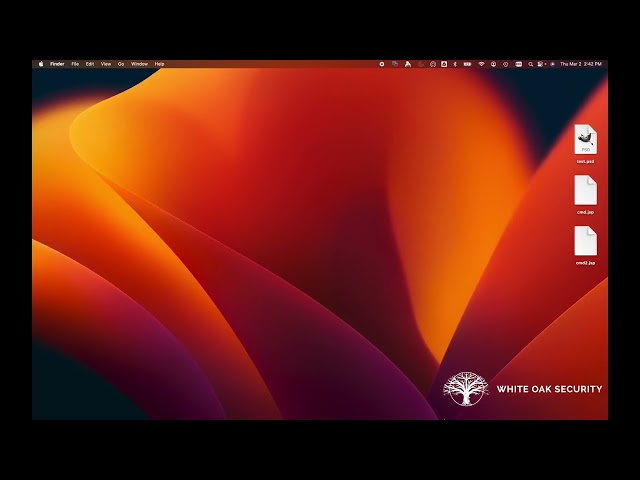
Task: Select the cmd.jsp file icon on desktop
Action: [x=585, y=190]
